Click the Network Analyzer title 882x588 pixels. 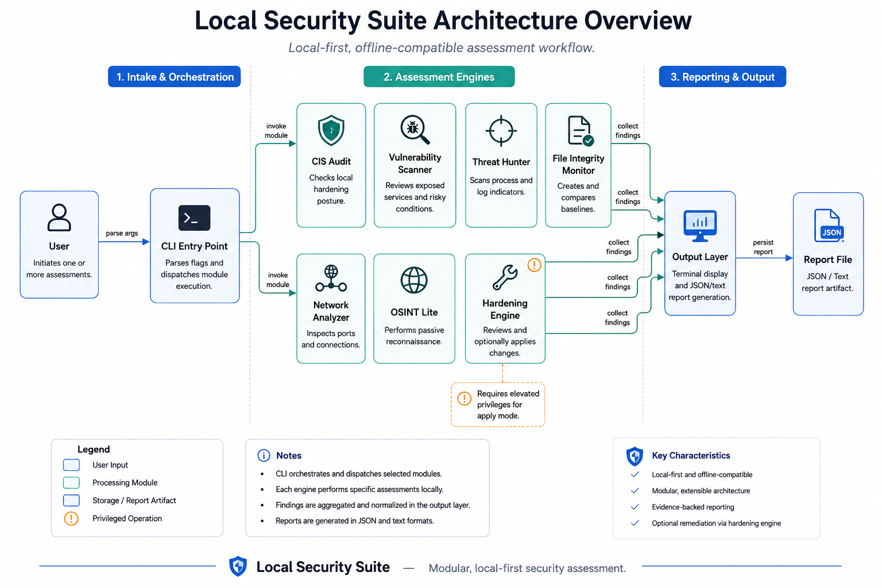331,311
